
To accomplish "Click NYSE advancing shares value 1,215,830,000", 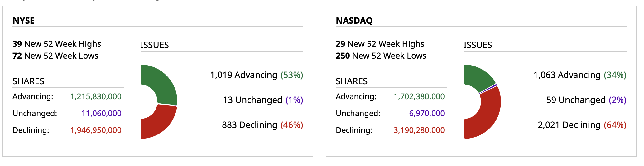I will point(96,97).
